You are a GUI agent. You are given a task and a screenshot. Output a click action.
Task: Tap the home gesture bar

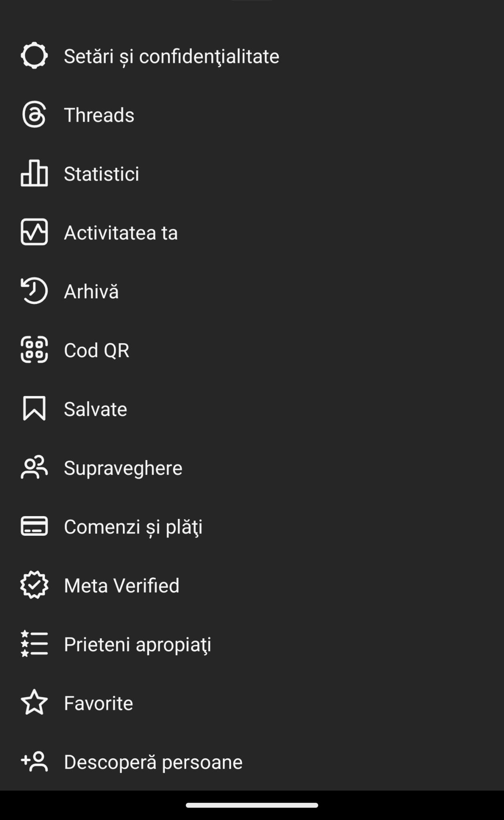[x=252, y=805]
